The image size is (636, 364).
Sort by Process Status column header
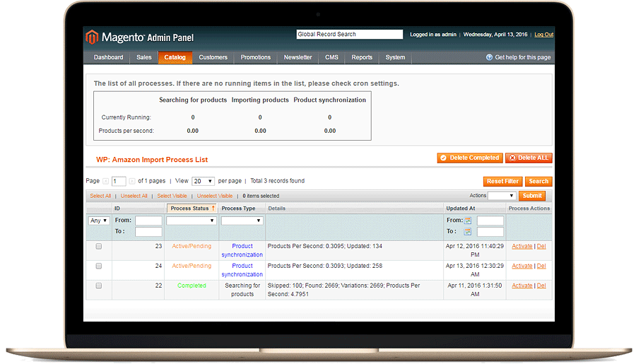click(x=189, y=209)
